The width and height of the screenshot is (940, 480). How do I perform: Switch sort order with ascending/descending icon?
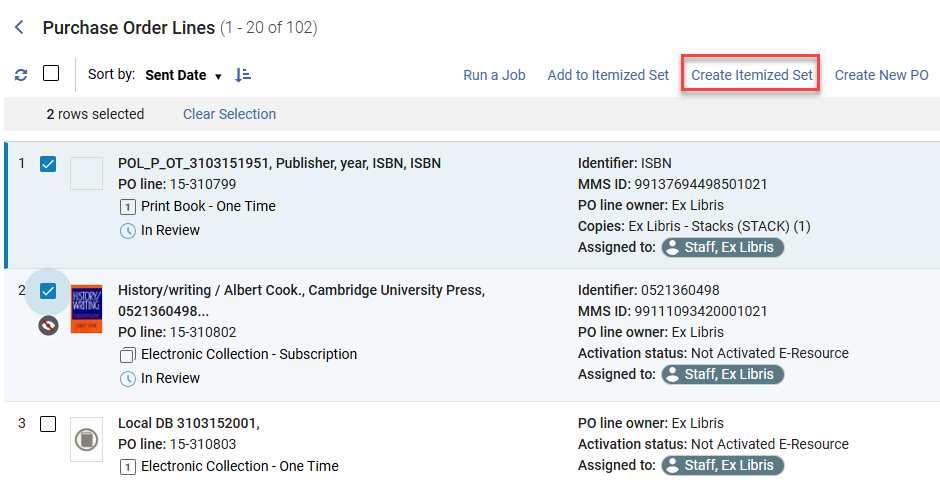[243, 75]
